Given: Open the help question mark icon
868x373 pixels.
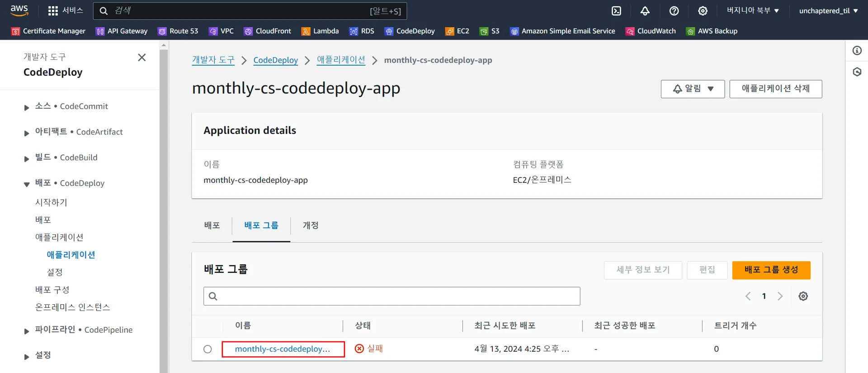Looking at the screenshot, I should tap(674, 11).
